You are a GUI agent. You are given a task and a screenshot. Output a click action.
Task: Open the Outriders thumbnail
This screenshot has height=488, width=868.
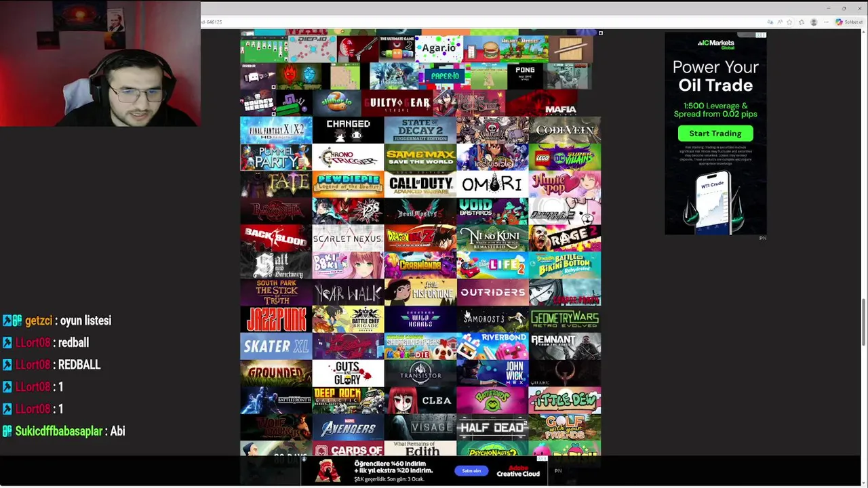(492, 292)
